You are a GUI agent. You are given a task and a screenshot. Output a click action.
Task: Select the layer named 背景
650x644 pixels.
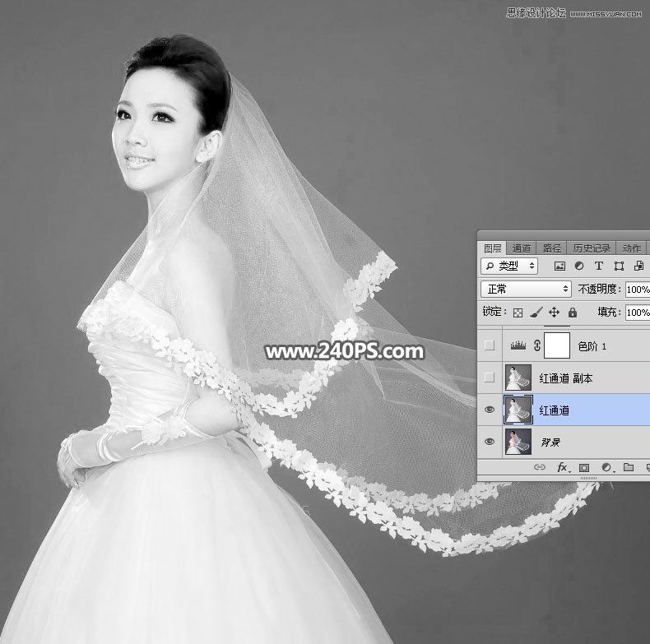pos(550,442)
